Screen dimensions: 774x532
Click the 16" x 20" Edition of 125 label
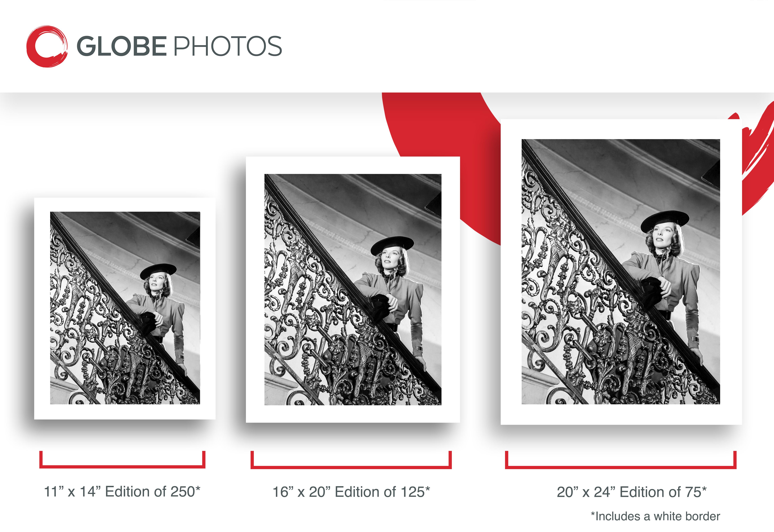coord(351,492)
